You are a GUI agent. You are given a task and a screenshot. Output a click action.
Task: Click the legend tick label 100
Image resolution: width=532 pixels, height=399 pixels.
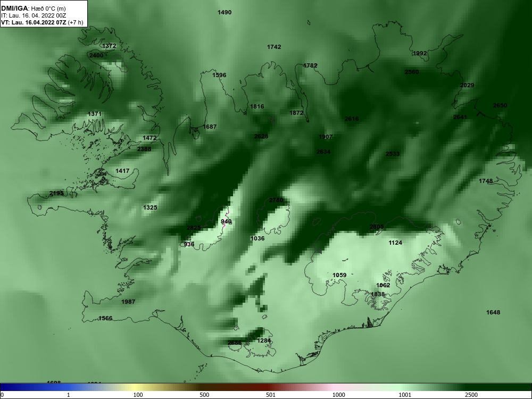(x=138, y=395)
